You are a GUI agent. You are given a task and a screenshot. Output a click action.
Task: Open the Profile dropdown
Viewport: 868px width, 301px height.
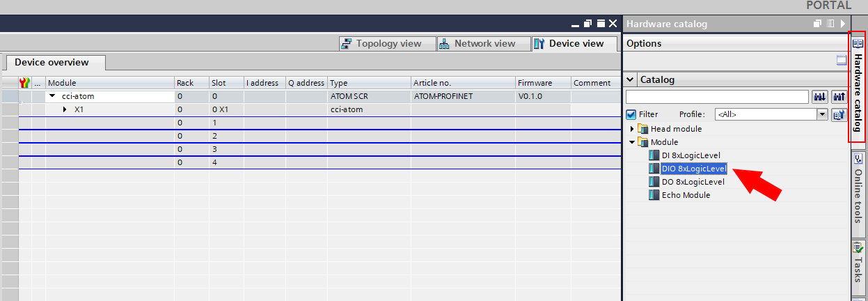822,114
